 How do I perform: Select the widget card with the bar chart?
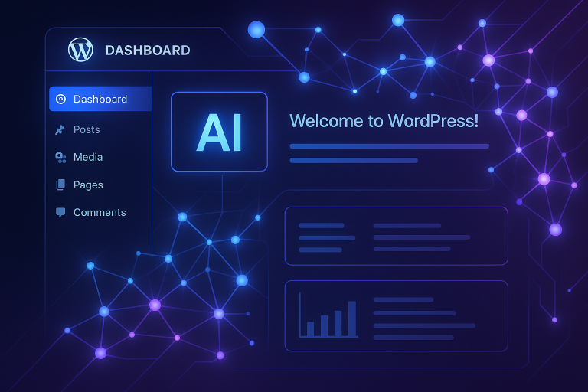397,316
